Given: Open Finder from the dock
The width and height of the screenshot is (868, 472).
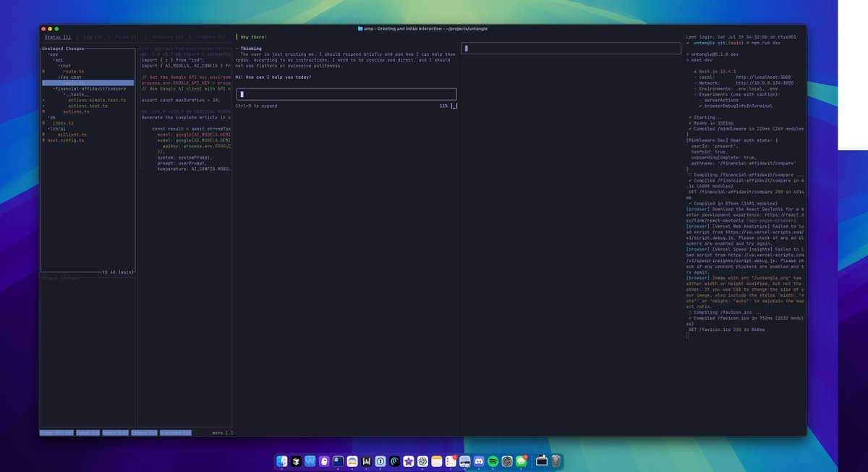Looking at the screenshot, I should 282,461.
